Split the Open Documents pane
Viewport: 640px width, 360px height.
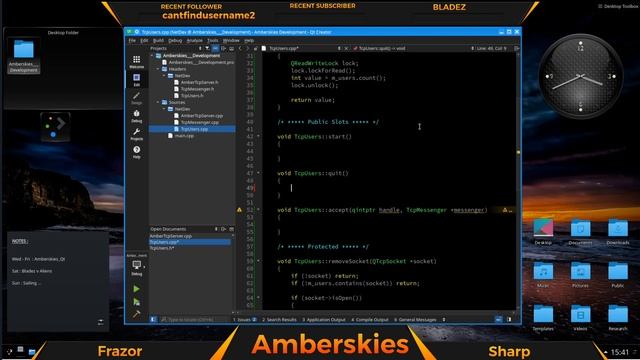click(223, 229)
